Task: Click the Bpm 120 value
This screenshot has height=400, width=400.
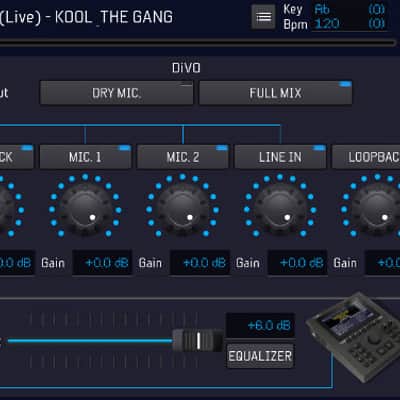Action: [327, 24]
